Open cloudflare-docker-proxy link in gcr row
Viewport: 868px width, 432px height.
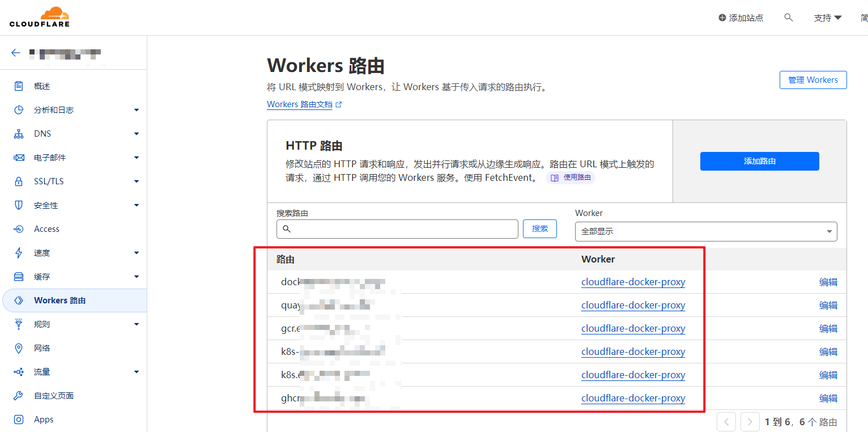pyautogui.click(x=633, y=329)
